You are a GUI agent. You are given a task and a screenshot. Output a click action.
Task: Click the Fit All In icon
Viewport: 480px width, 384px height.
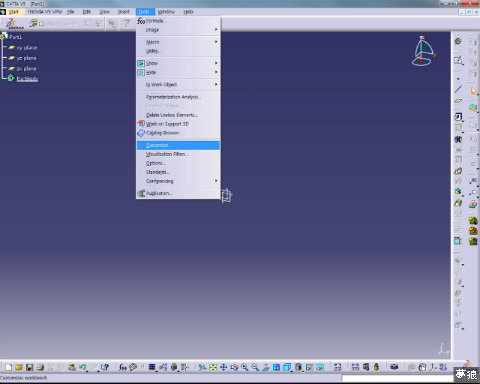pos(213,367)
